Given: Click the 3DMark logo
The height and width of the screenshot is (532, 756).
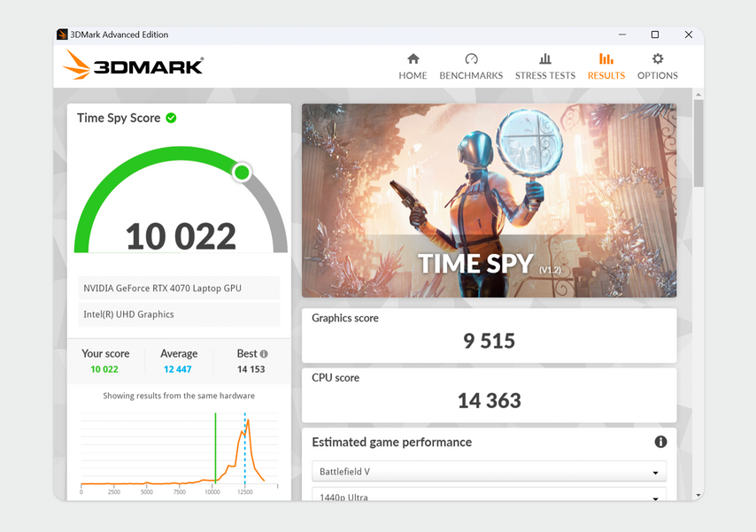Looking at the screenshot, I should pos(133,66).
